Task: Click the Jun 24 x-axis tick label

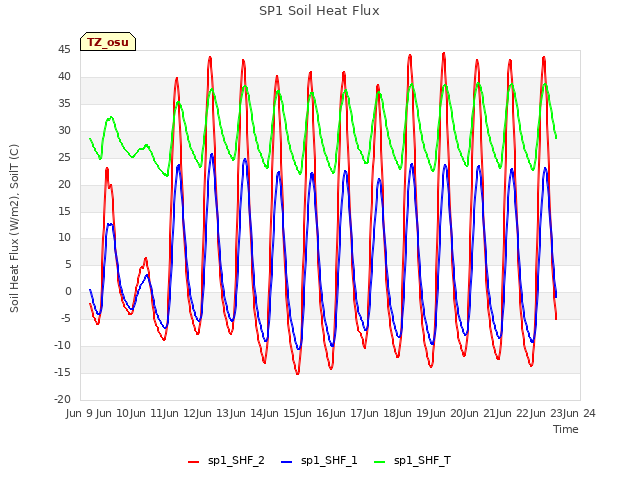Action: point(580,413)
